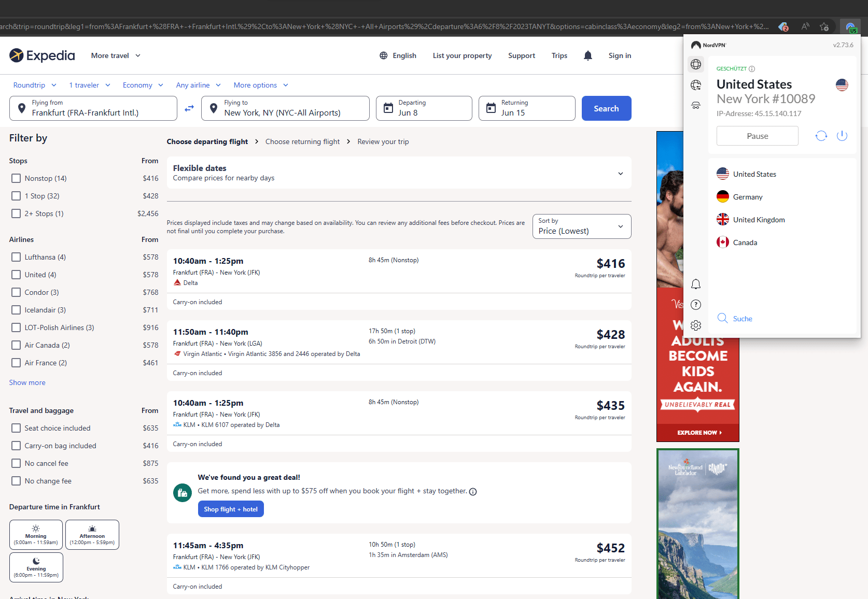Open NordVPN notifications bell

coord(696,284)
